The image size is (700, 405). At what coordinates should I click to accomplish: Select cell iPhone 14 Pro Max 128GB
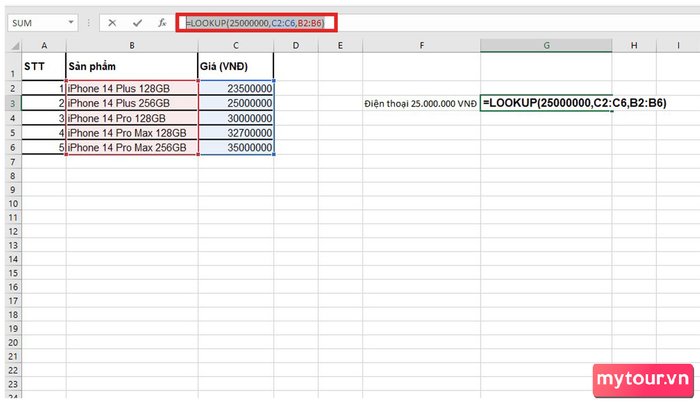pyautogui.click(x=132, y=133)
